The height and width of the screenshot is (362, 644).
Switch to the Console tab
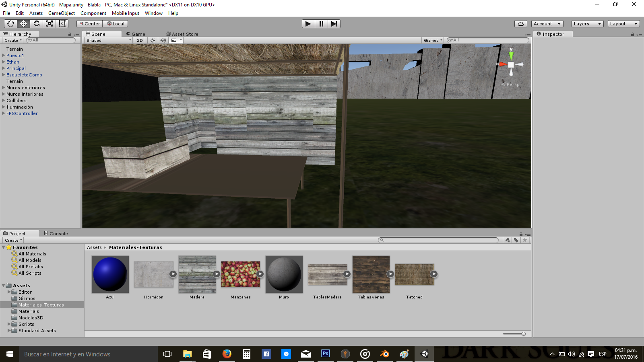pos(56,233)
